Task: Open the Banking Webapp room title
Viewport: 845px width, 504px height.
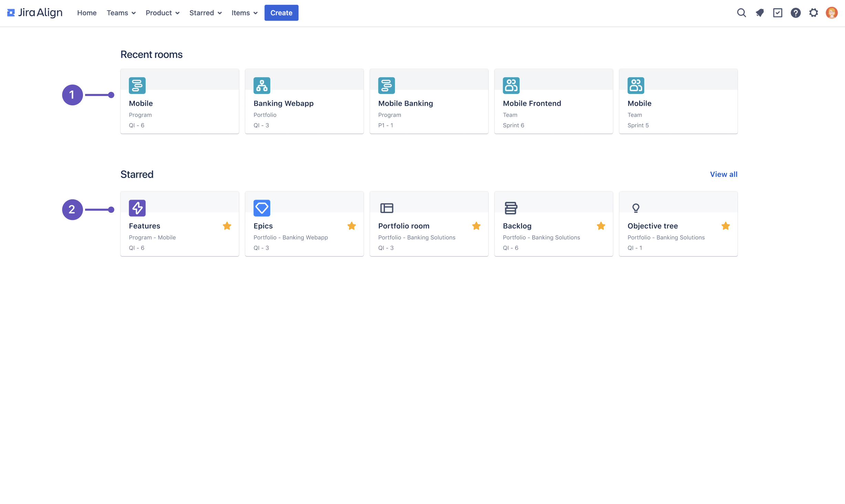Action: pyautogui.click(x=283, y=103)
